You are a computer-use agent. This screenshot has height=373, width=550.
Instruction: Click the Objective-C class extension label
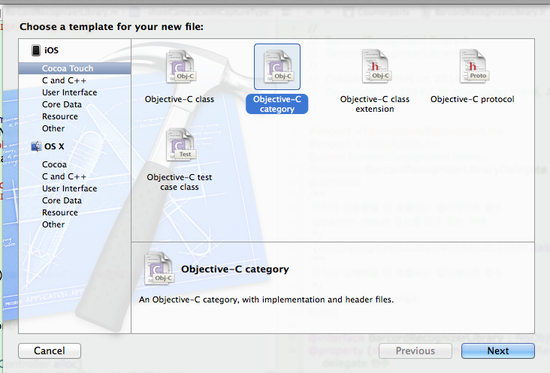[x=375, y=104]
